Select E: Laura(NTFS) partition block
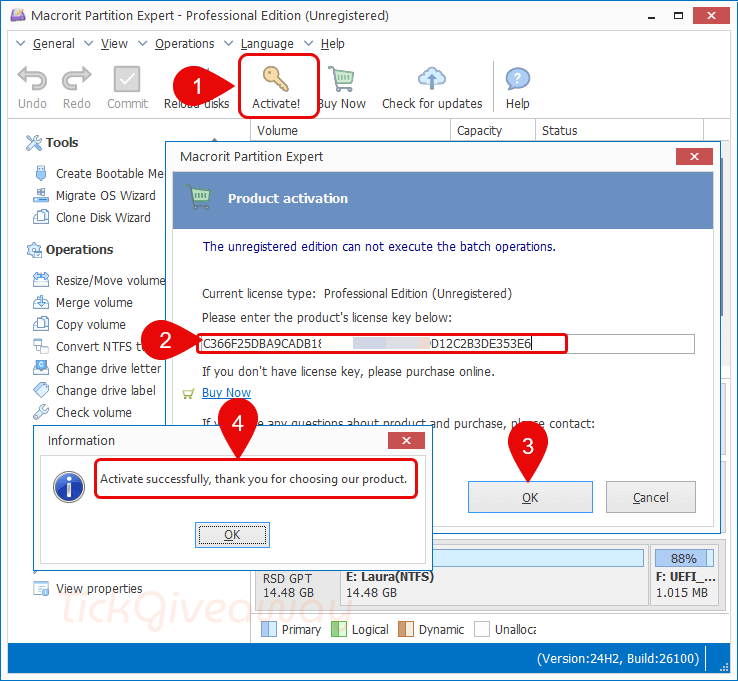Image resolution: width=738 pixels, height=681 pixels. pos(493,576)
